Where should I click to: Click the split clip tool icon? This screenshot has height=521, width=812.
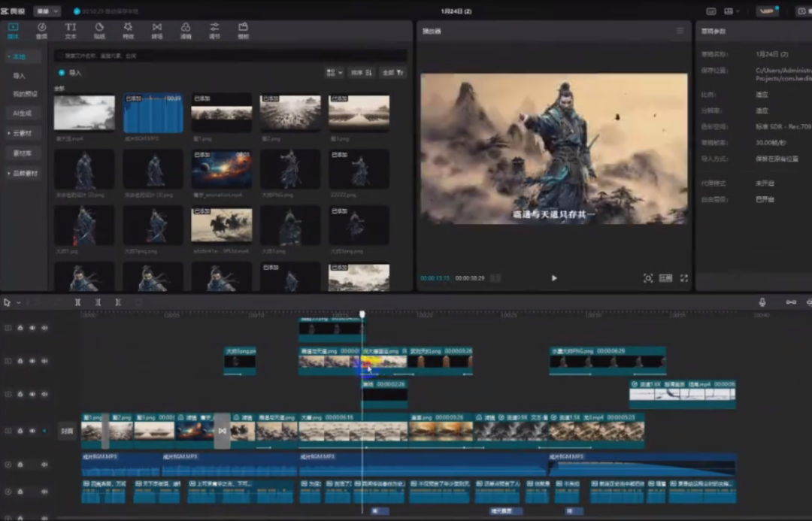(77, 302)
